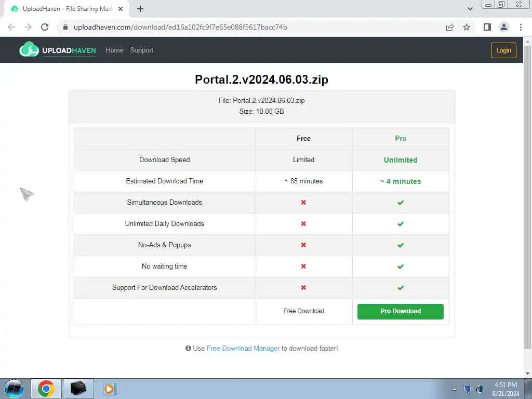Select the UploadHaven browser tab
The height and width of the screenshot is (399, 532).
[66, 9]
